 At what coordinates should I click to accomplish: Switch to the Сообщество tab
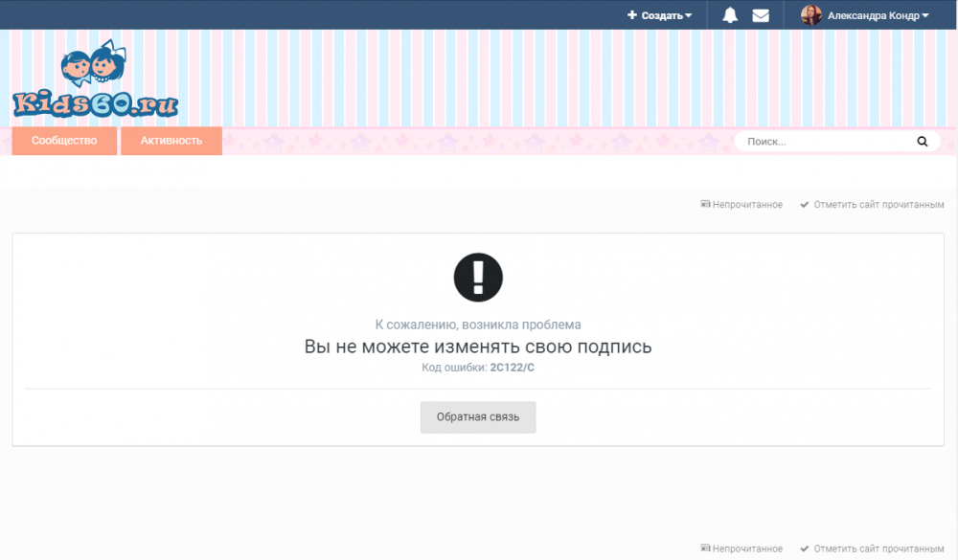[x=64, y=141]
